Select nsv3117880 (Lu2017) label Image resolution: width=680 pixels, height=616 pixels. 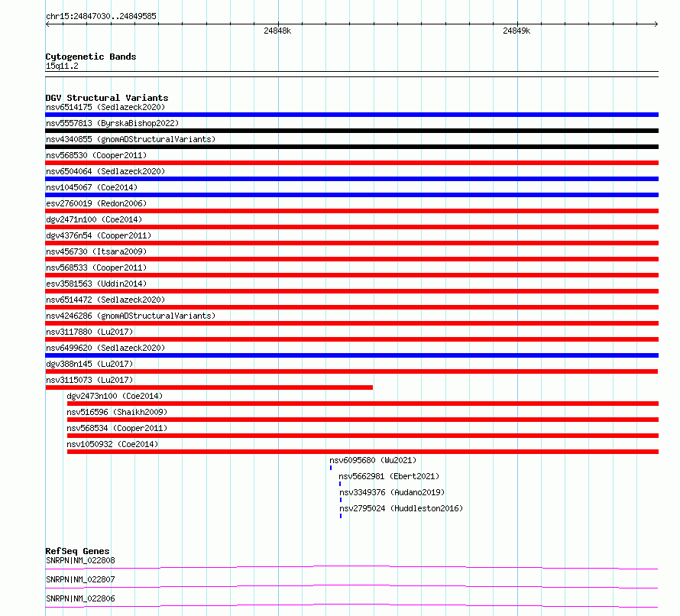[x=89, y=332]
